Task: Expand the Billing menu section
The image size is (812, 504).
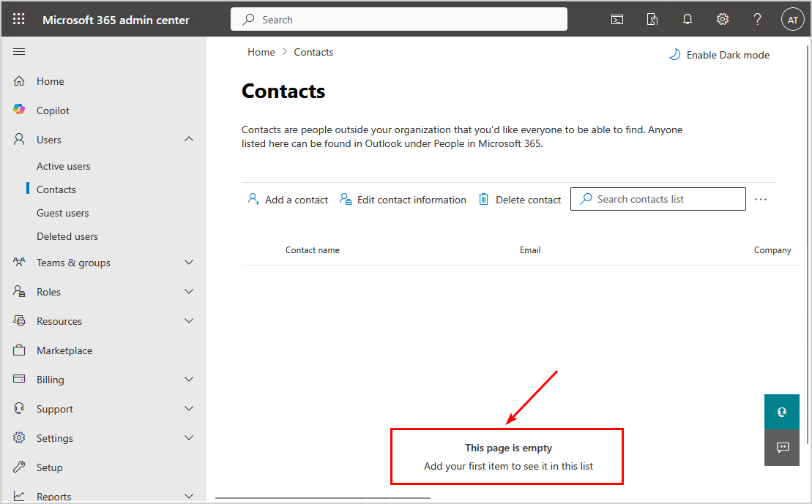Action: [189, 380]
